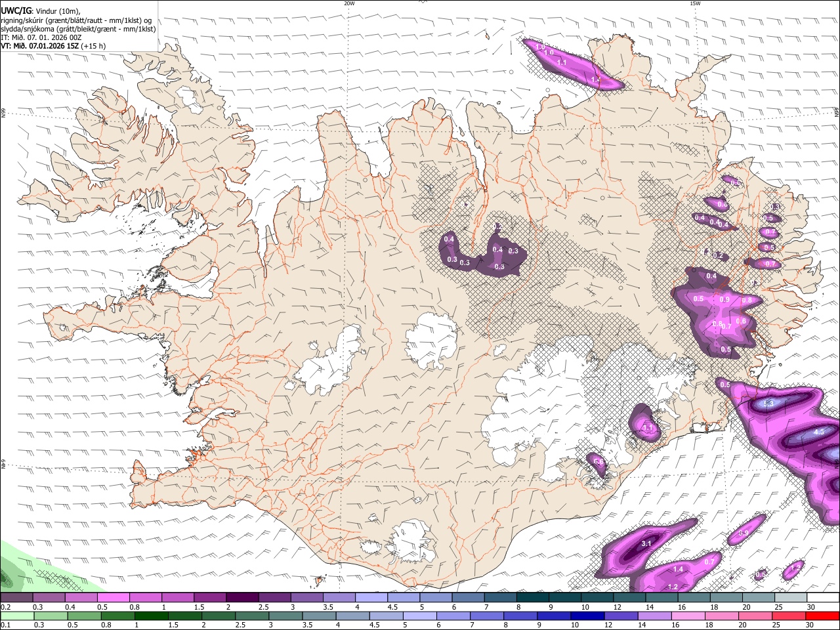Click the '3.1' snowfall value on the map
Image resolution: width=840 pixels, height=630 pixels.
pos(646,543)
